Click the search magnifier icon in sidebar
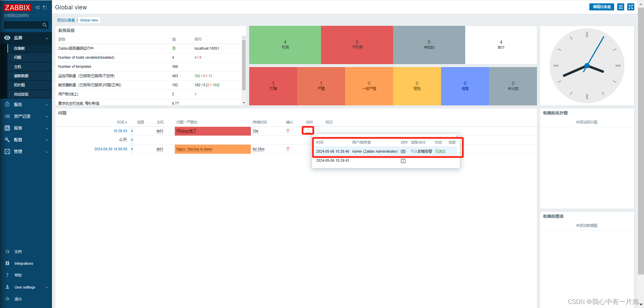The width and height of the screenshot is (644, 308). 45,25
